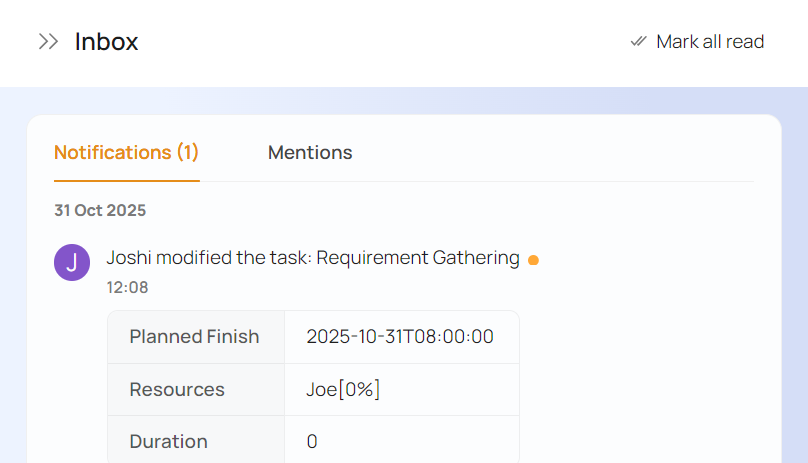Select the Duration label cell
This screenshot has height=463, width=808.
pos(168,441)
